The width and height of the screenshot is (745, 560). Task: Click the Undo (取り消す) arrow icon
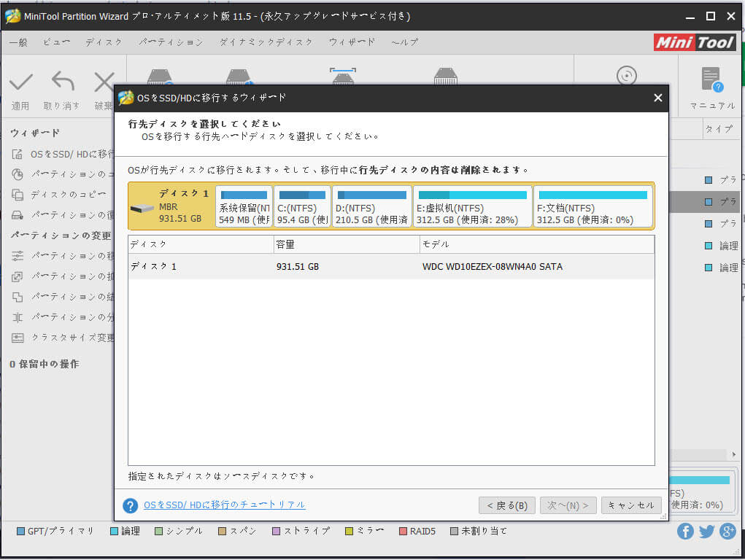[x=63, y=81]
